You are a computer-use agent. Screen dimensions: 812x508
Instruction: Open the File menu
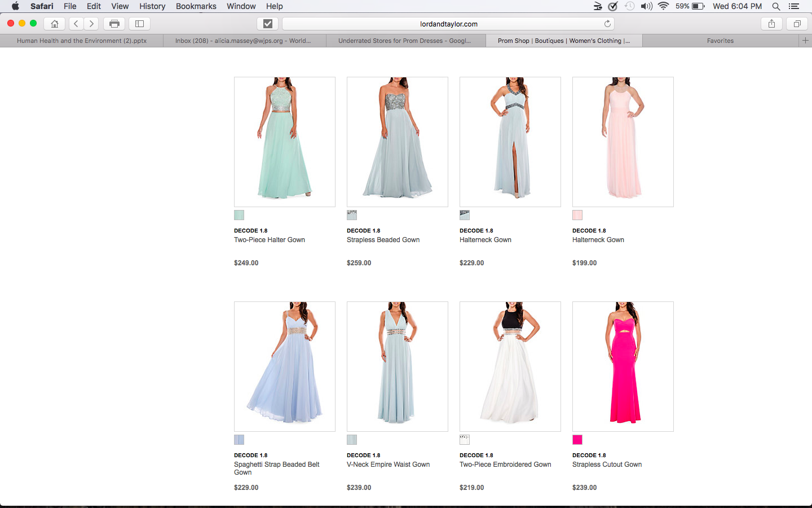[x=70, y=6]
